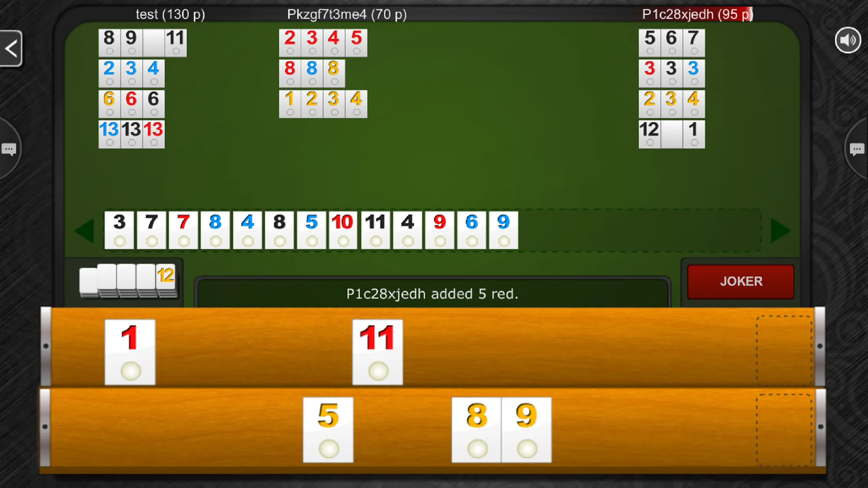
Task: Click the chat bubble icon bottom-left
Action: click(9, 149)
